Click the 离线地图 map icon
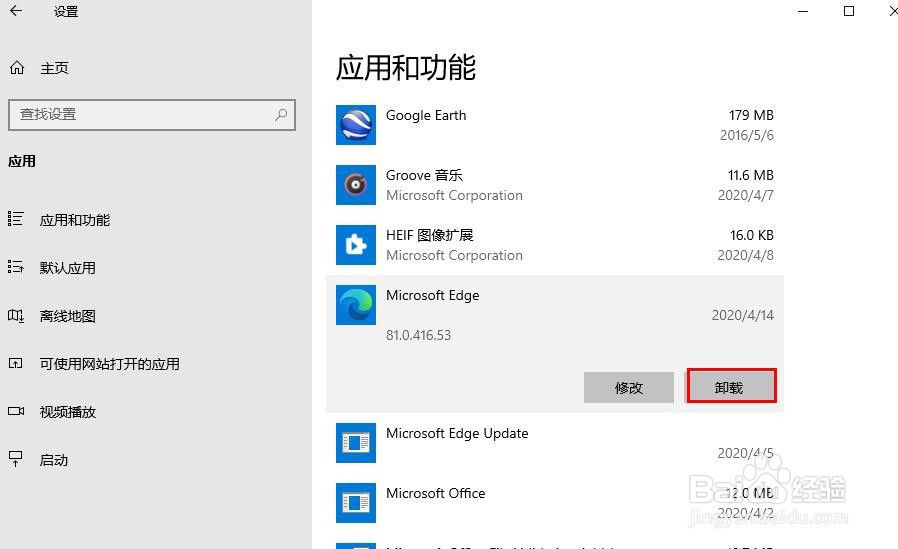The height and width of the screenshot is (549, 898). [x=15, y=315]
